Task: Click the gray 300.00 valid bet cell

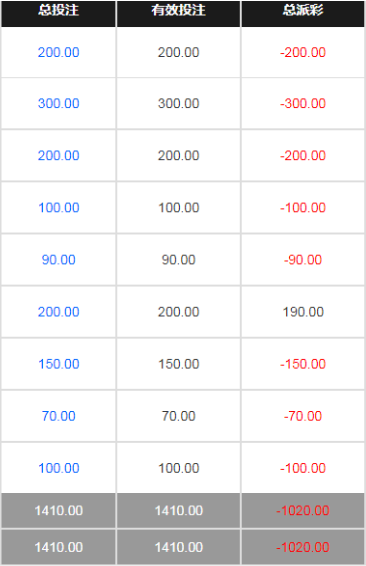Action: click(178, 104)
